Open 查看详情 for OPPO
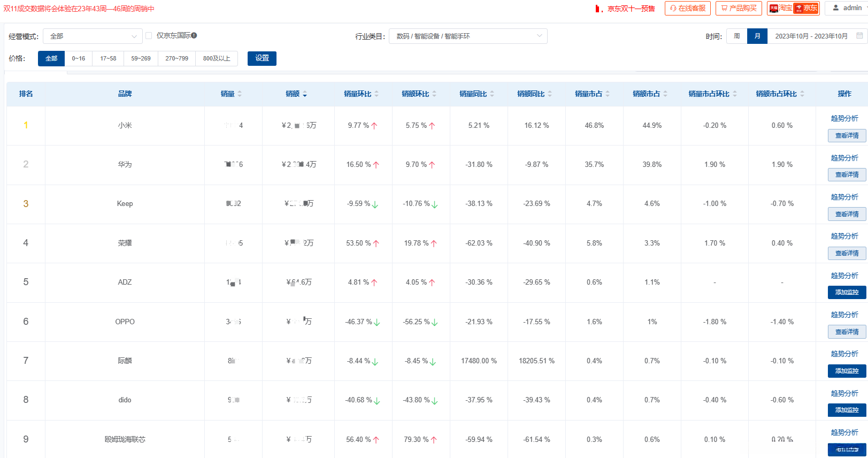This screenshot has width=868, height=458. pos(847,332)
